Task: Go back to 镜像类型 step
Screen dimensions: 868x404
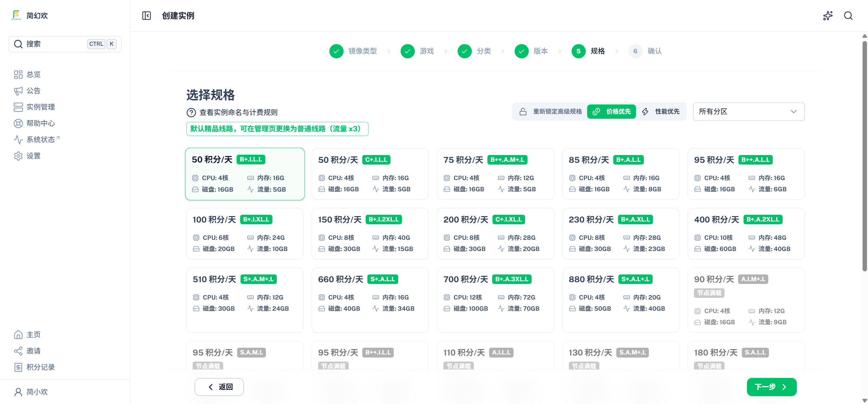Action: click(353, 51)
